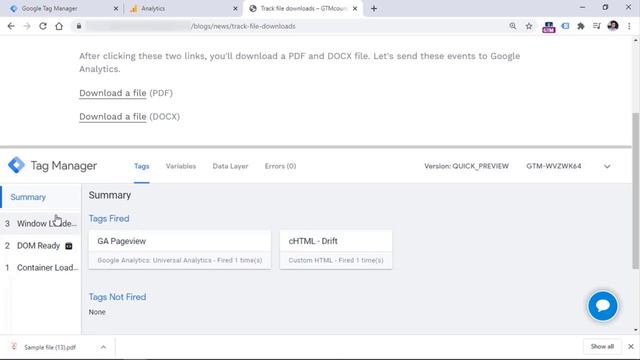640x360 pixels.
Task: Click the Tag Manager diamond logo
Action: (x=16, y=165)
